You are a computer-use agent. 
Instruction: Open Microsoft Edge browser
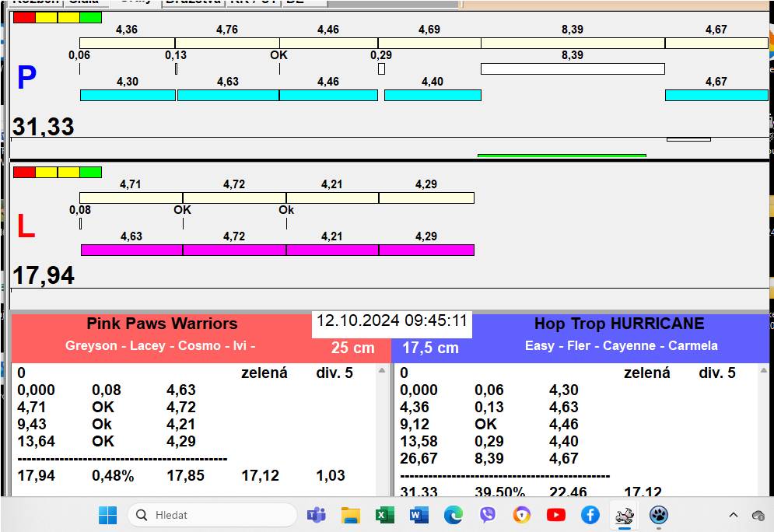tap(453, 515)
